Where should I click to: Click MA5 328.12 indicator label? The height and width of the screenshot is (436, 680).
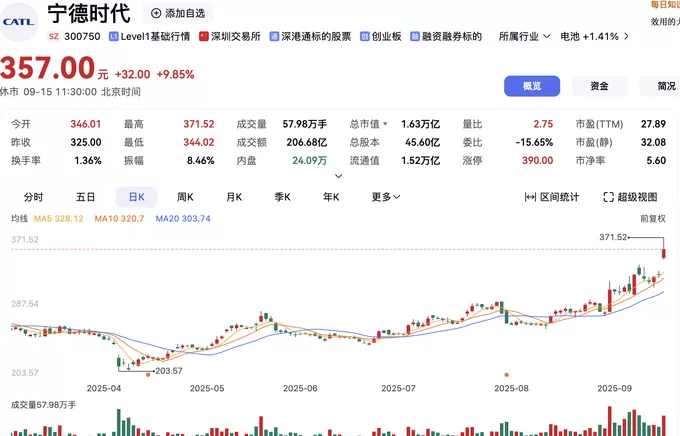click(59, 219)
